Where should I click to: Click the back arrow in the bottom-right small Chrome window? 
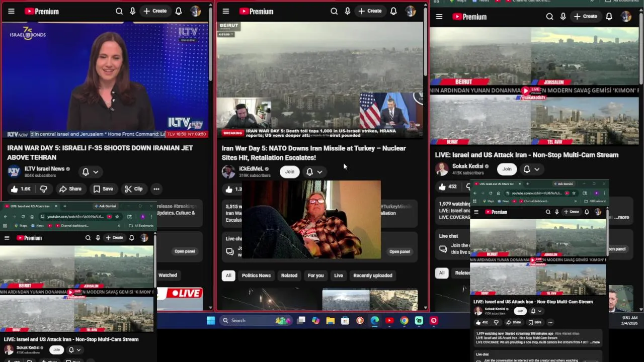click(x=475, y=193)
